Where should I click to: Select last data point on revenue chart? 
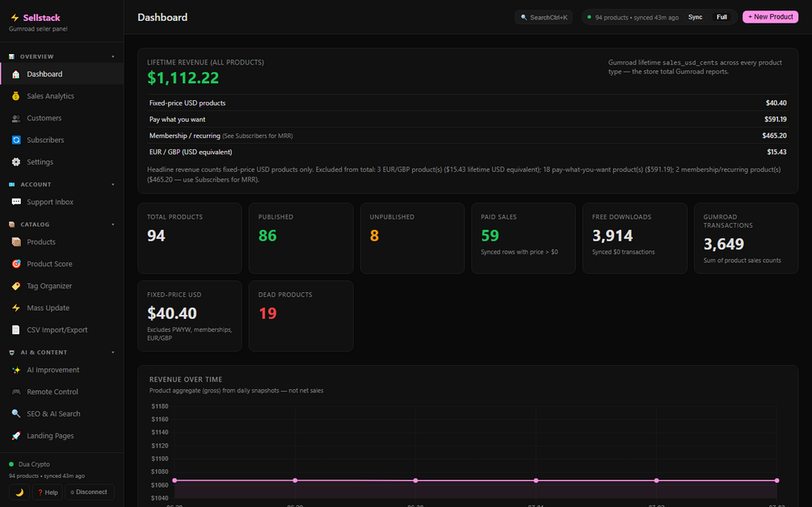pos(776,480)
